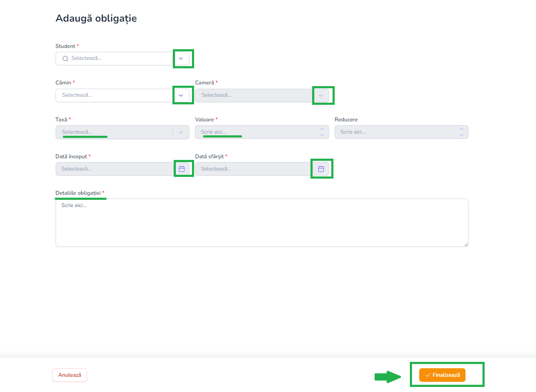Expand the Taxă dropdown chevron
Image resolution: width=536 pixels, height=392 pixels.
[181, 132]
